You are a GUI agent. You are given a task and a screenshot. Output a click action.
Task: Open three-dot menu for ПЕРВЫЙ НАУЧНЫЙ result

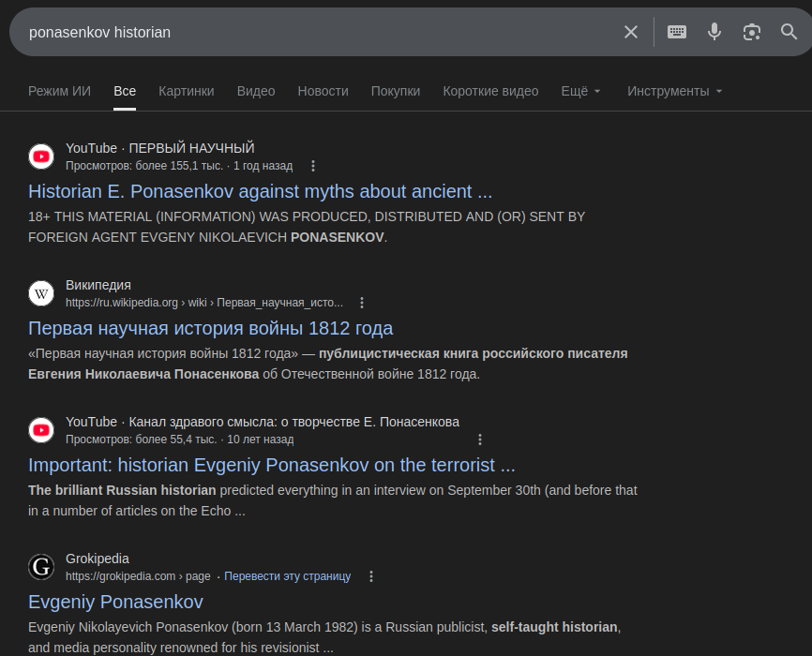point(313,166)
